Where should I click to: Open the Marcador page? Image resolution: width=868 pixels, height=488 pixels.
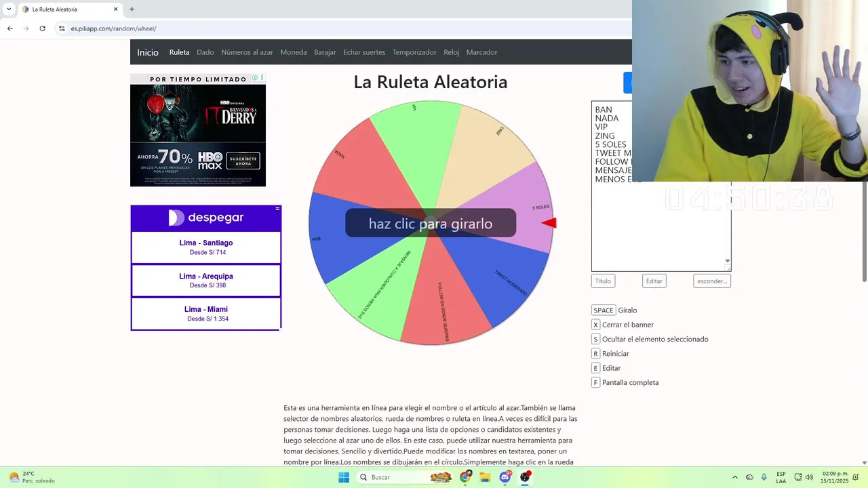pos(481,52)
